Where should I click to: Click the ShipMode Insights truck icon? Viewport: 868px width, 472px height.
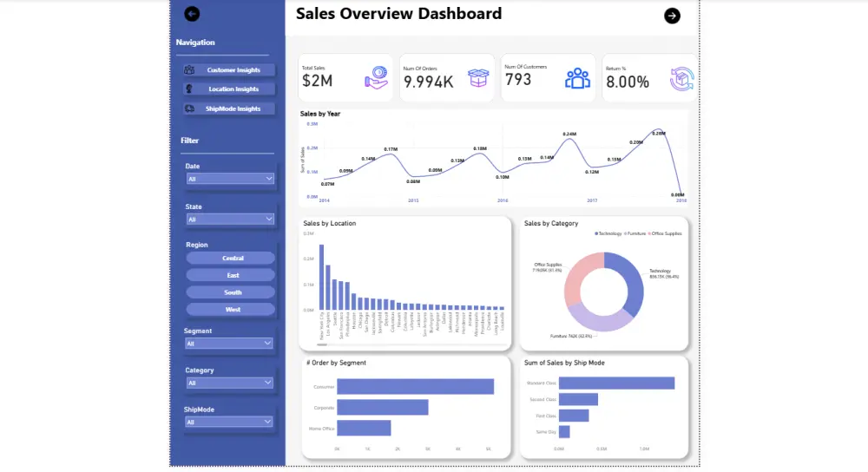(189, 108)
